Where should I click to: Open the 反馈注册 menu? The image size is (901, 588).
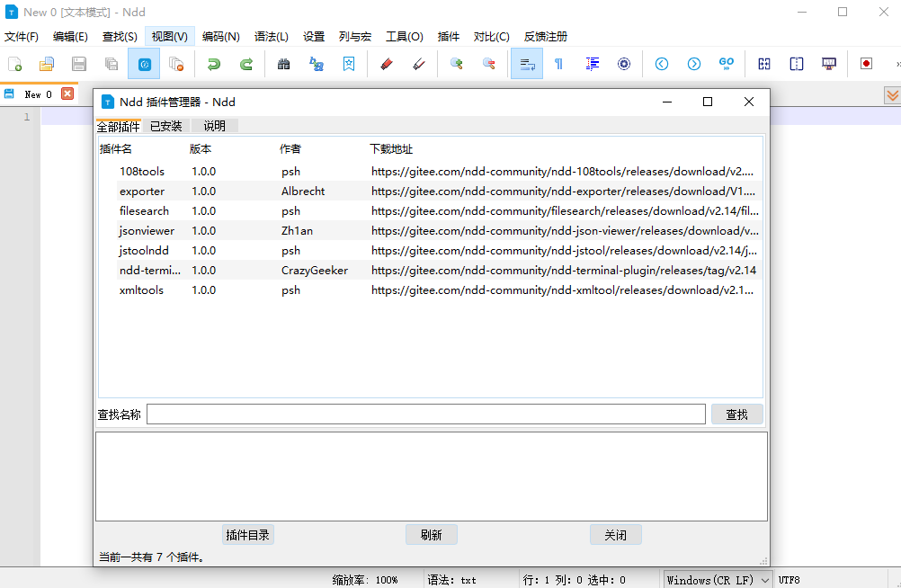pos(546,37)
